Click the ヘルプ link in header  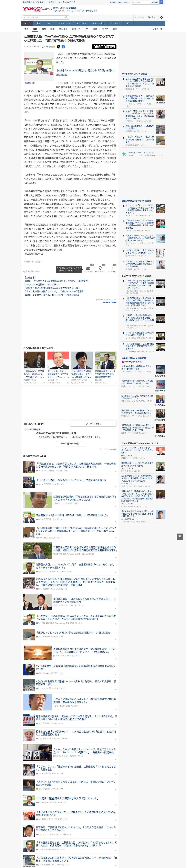point(127,2)
